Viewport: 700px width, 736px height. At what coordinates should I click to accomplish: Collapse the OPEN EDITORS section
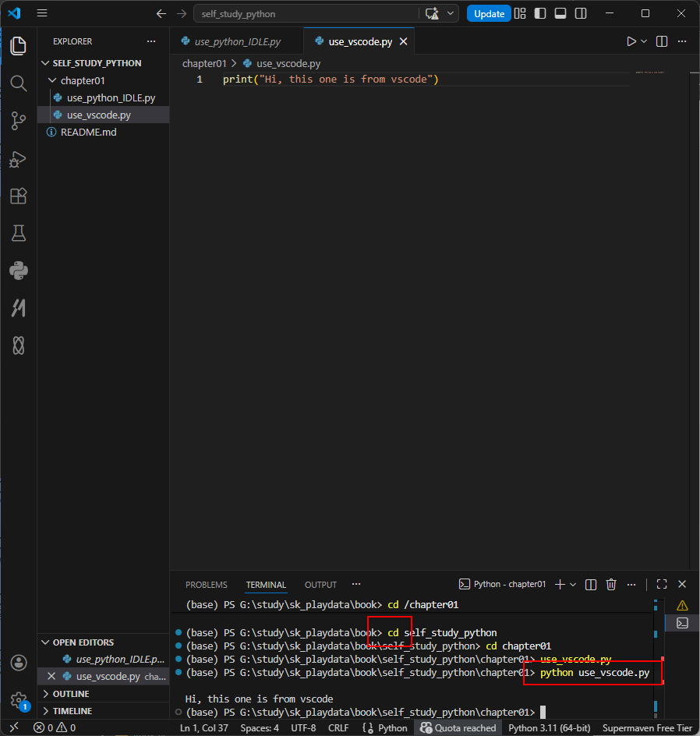click(x=103, y=642)
